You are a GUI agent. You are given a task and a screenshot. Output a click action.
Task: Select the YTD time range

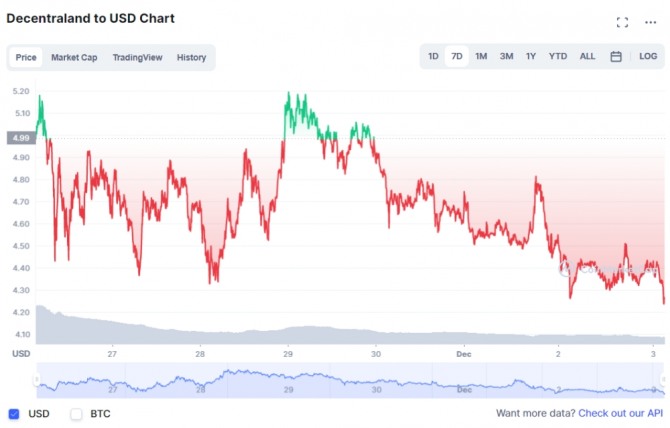click(x=558, y=56)
